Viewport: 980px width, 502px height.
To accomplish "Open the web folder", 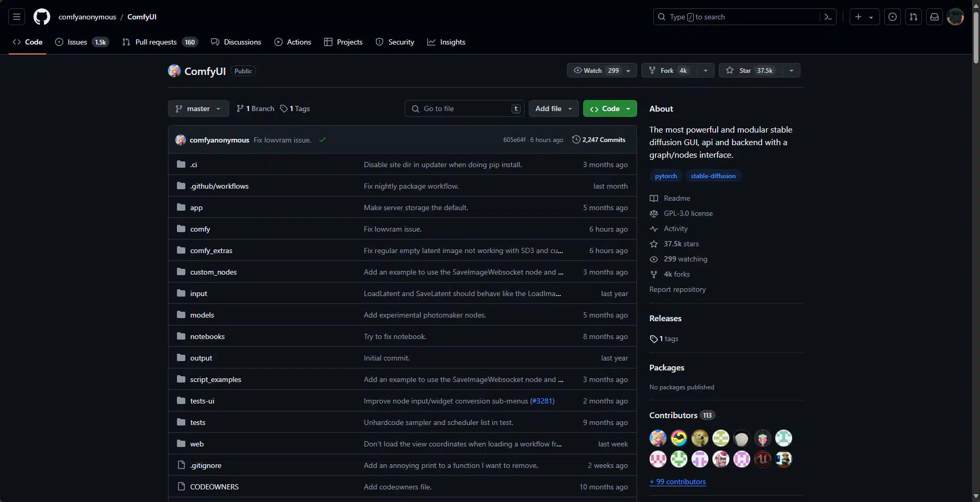I will click(x=197, y=444).
